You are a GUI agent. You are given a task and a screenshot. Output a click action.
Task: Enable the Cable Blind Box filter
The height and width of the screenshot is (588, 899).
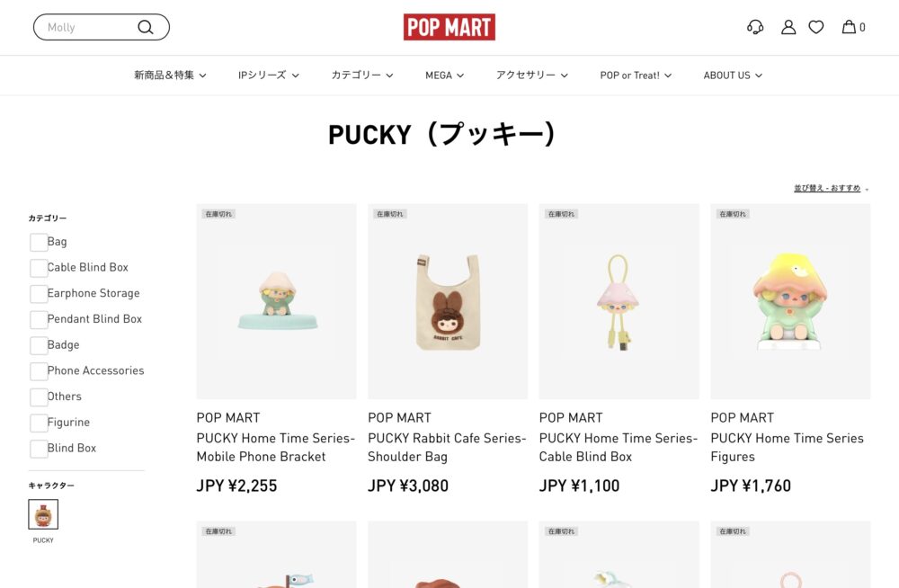[39, 268]
